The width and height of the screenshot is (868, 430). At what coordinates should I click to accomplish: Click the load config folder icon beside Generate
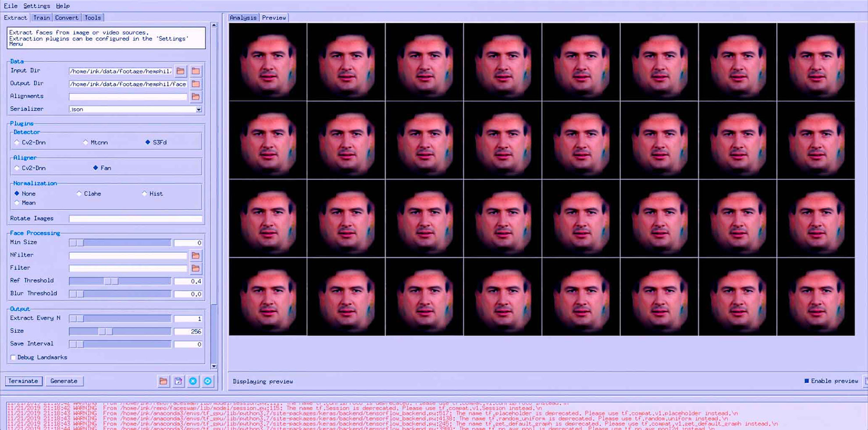(163, 381)
